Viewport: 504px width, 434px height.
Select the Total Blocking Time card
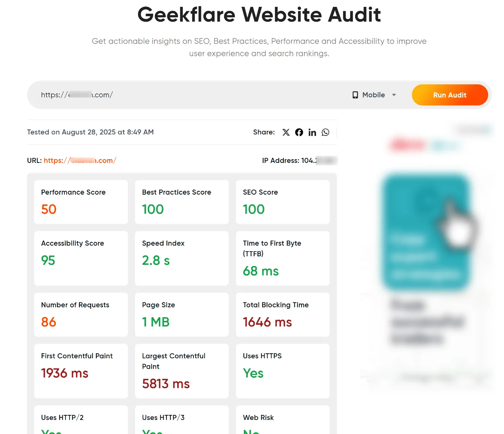click(282, 314)
